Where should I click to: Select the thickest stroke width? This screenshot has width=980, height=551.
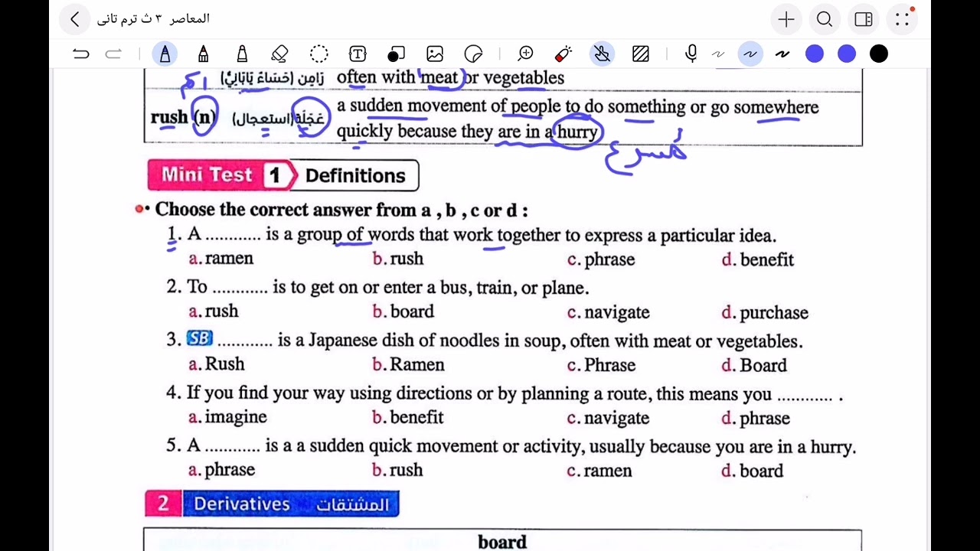point(782,54)
